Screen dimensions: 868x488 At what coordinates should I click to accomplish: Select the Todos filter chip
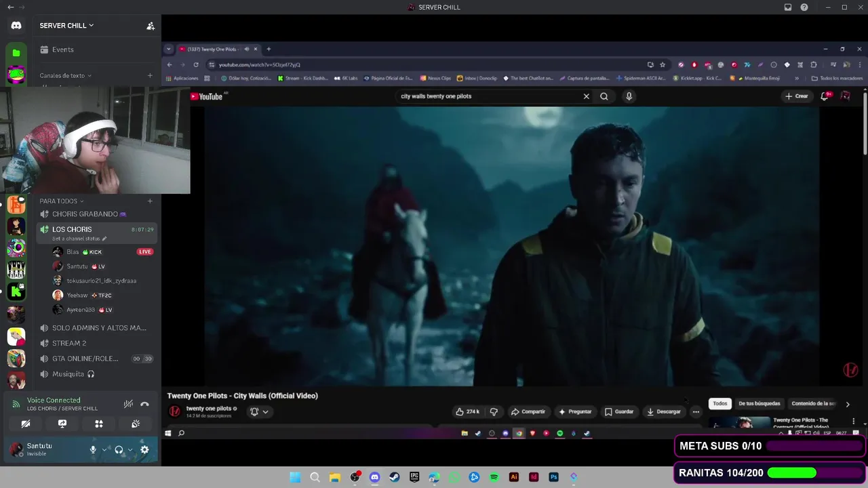point(720,403)
